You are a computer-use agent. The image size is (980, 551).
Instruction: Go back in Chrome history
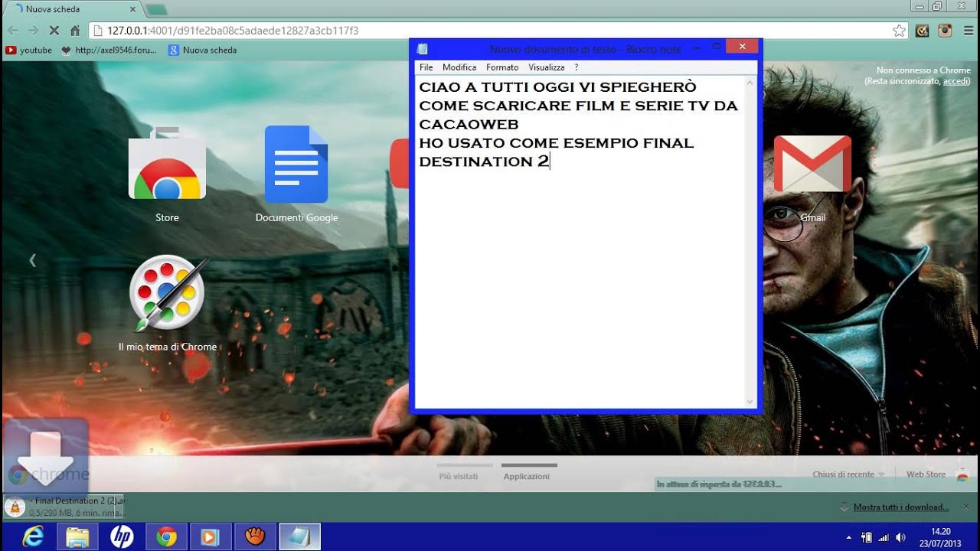tap(12, 31)
